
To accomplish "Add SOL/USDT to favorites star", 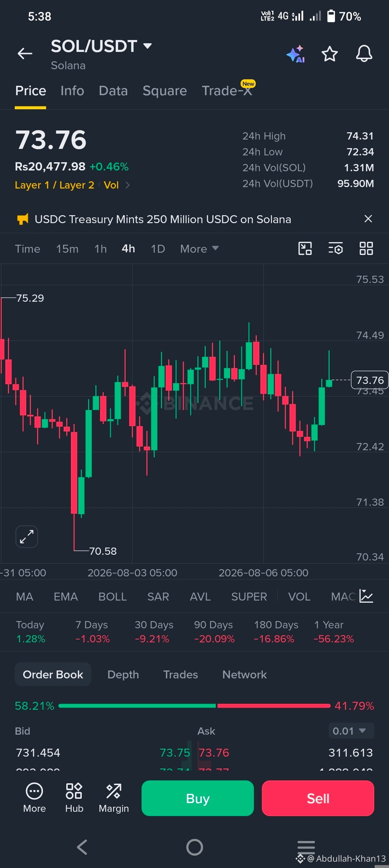I will point(330,54).
